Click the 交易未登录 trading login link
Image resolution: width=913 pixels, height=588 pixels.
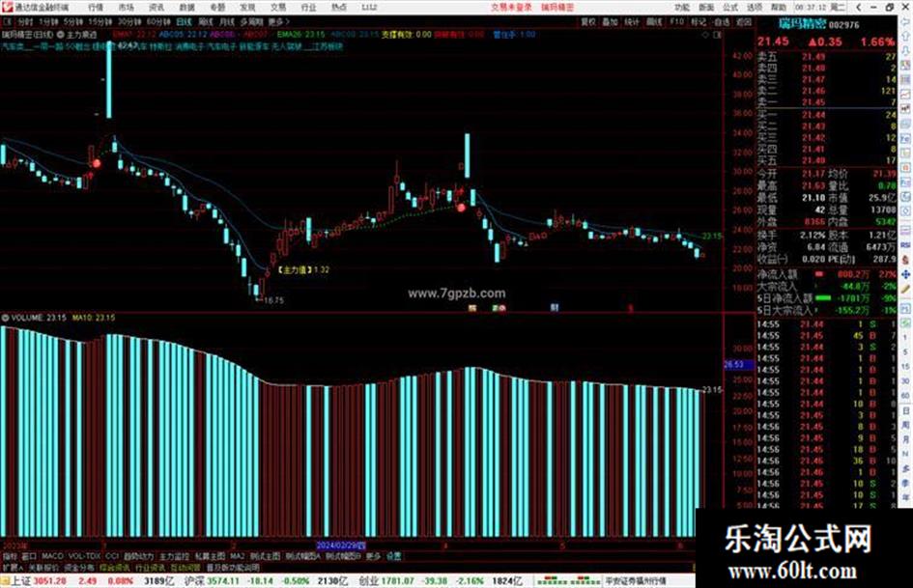pyautogui.click(x=511, y=8)
